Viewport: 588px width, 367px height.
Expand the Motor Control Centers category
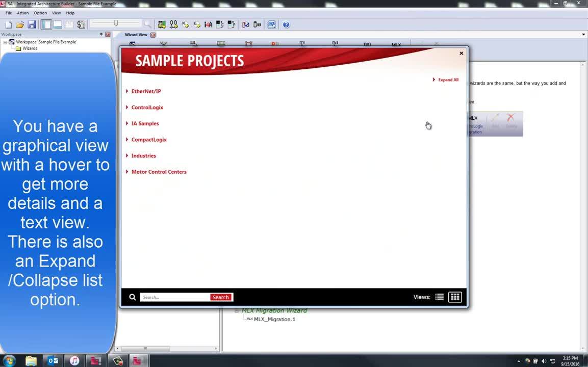[x=159, y=172]
